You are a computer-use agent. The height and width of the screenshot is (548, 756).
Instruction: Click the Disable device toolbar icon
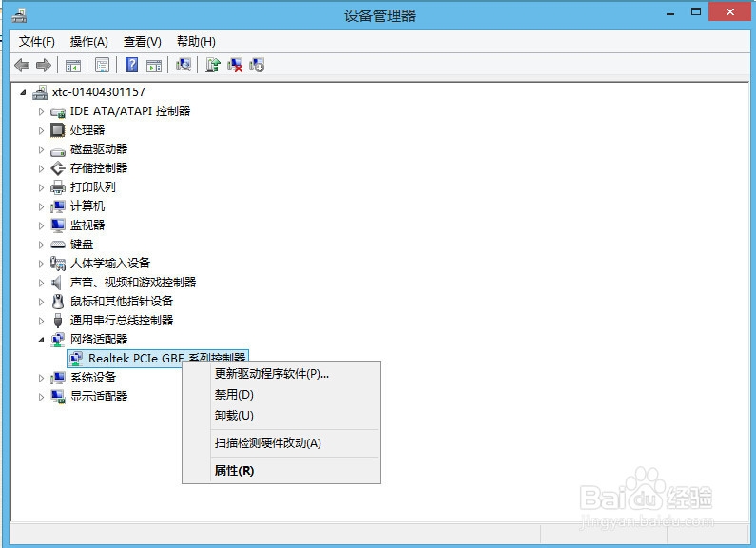257,65
